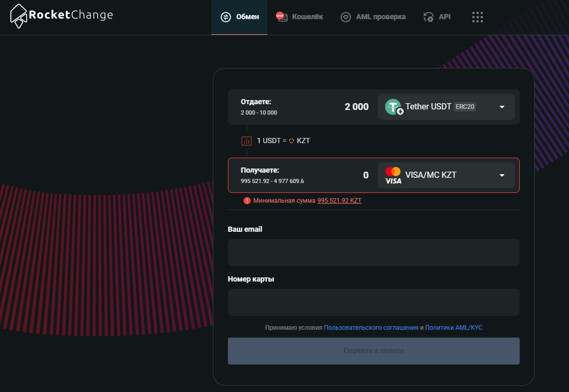Click the red error exclamation icon
The image size is (569, 392).
(247, 201)
